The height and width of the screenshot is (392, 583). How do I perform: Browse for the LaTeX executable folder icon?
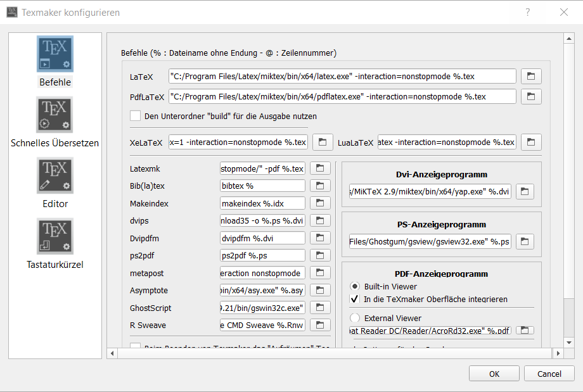531,77
